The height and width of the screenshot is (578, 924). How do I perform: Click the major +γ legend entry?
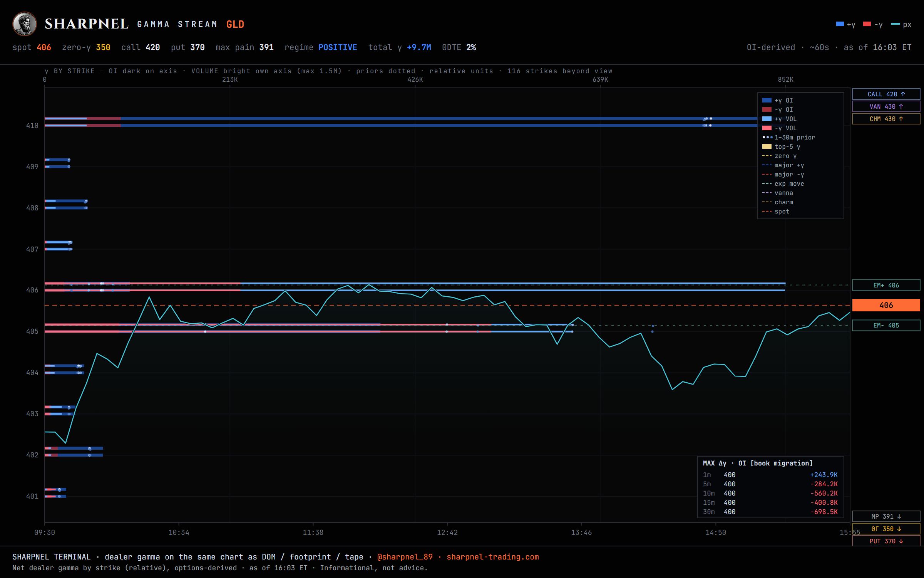click(783, 165)
